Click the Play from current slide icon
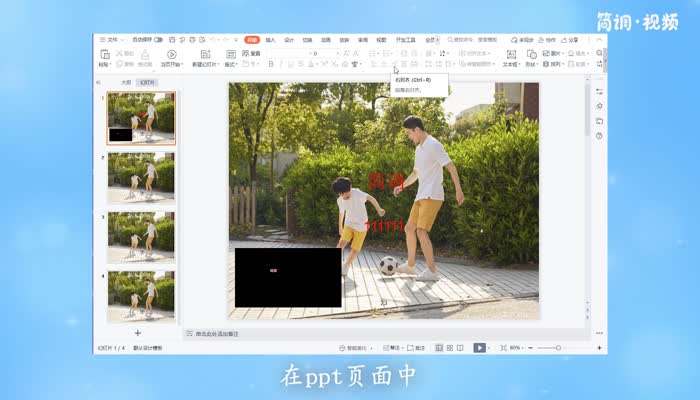This screenshot has height=400, width=700. (171, 56)
